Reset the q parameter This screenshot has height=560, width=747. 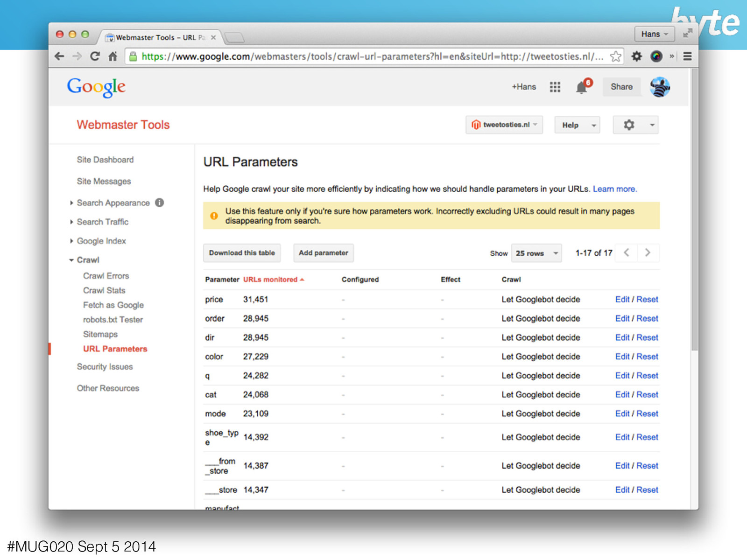coord(647,376)
